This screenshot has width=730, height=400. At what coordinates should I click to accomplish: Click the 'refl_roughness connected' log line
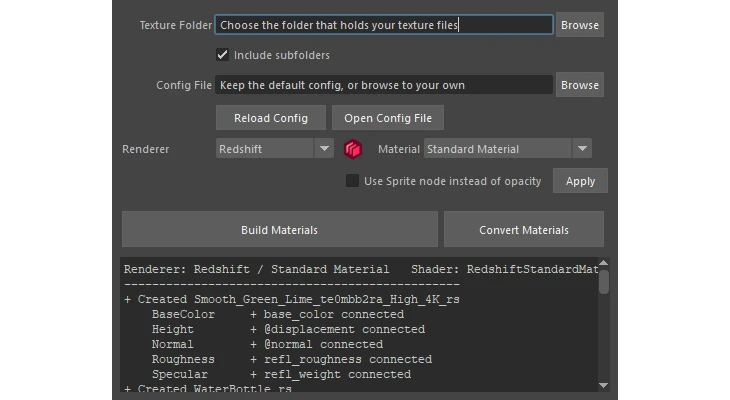341,359
